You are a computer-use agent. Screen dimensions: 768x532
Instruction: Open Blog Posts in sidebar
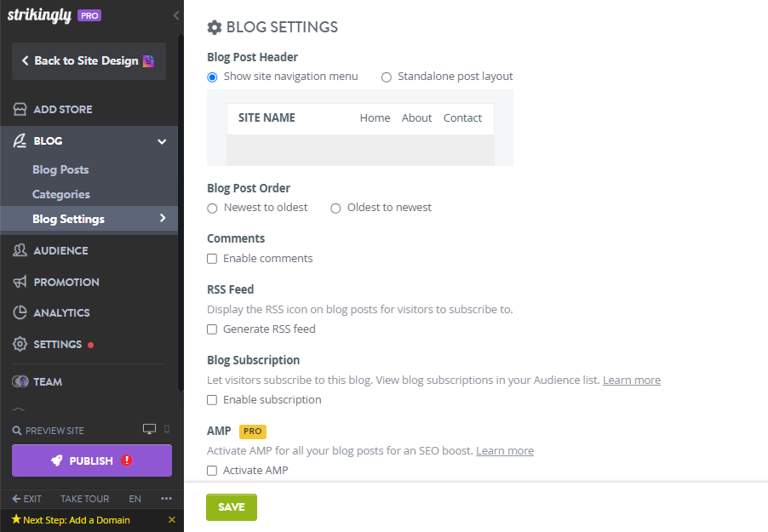pos(60,170)
